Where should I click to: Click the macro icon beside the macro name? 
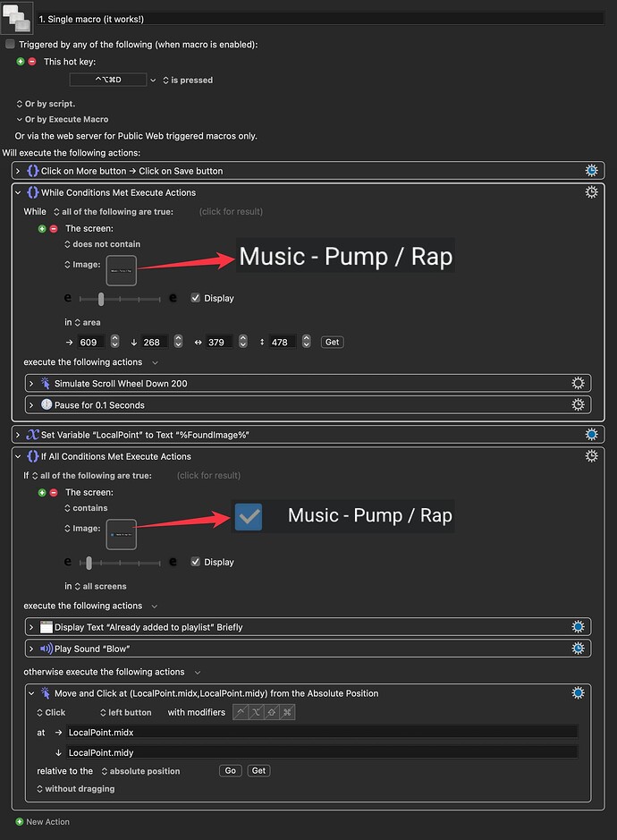coord(17,18)
